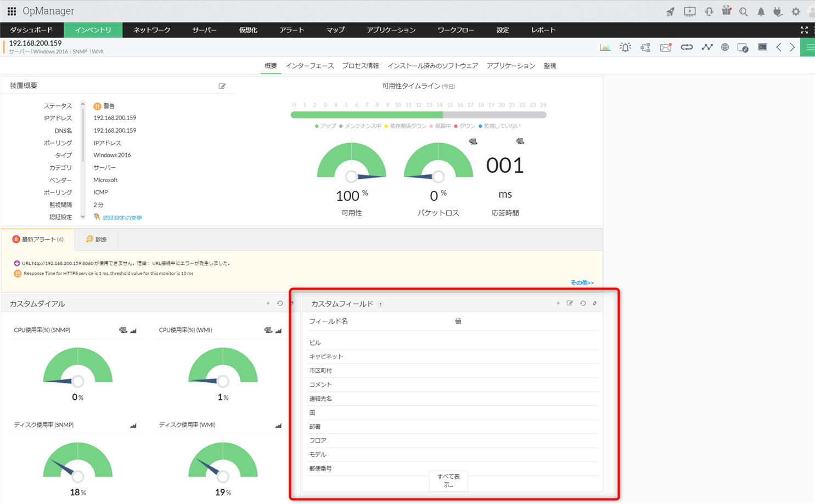Expand the green hamburger side menu
The height and width of the screenshot is (504, 815).
pos(808,48)
